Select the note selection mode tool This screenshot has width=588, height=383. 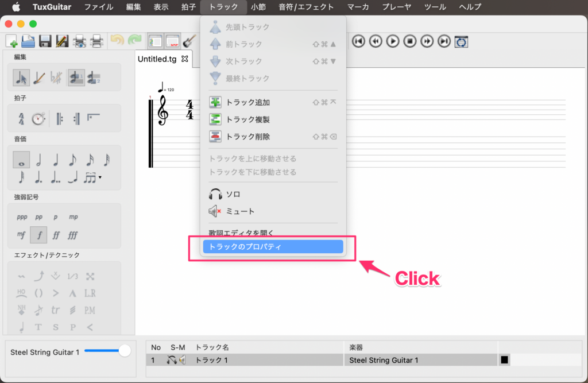pyautogui.click(x=21, y=78)
